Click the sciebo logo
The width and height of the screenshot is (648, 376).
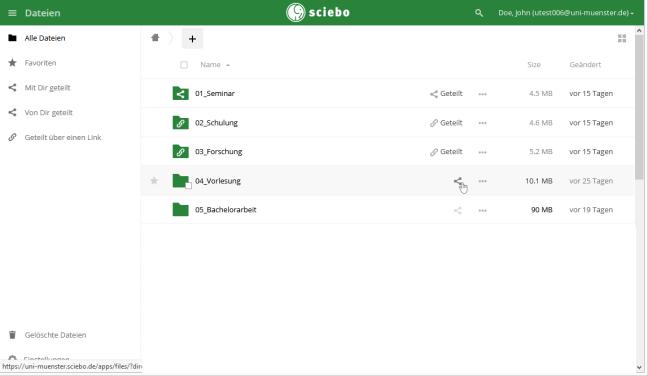318,12
